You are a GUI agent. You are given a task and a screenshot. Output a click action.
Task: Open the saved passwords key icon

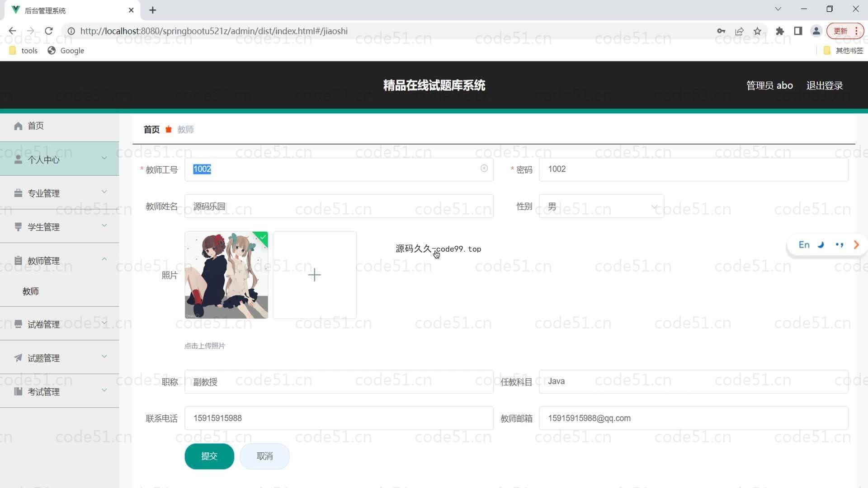pos(721,31)
